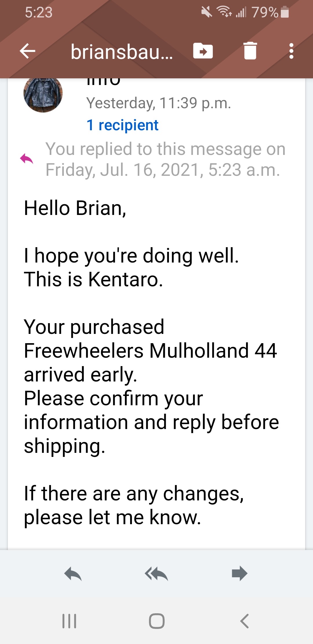This screenshot has height=644, width=313.
Task: Tap the replied on Friday notice text
Action: click(165, 159)
